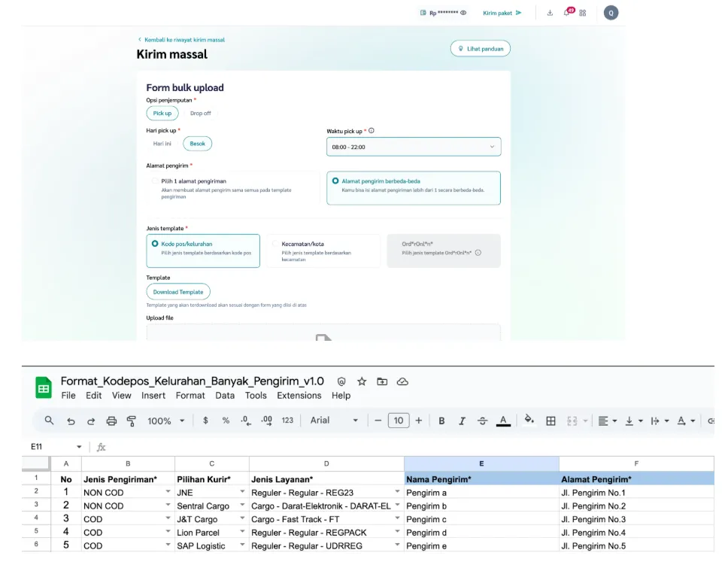Screen dimensions: 728x568
Task: Click the Download Template button
Action: pos(178,292)
